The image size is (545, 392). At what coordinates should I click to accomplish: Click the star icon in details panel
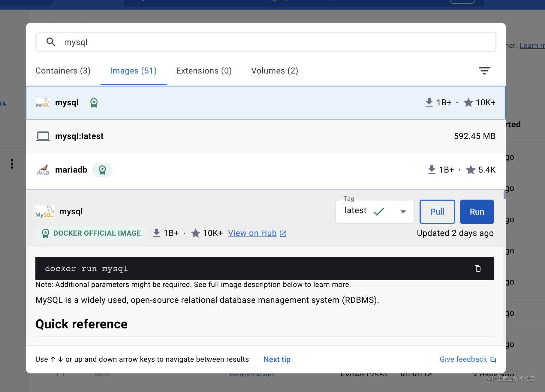pos(196,233)
